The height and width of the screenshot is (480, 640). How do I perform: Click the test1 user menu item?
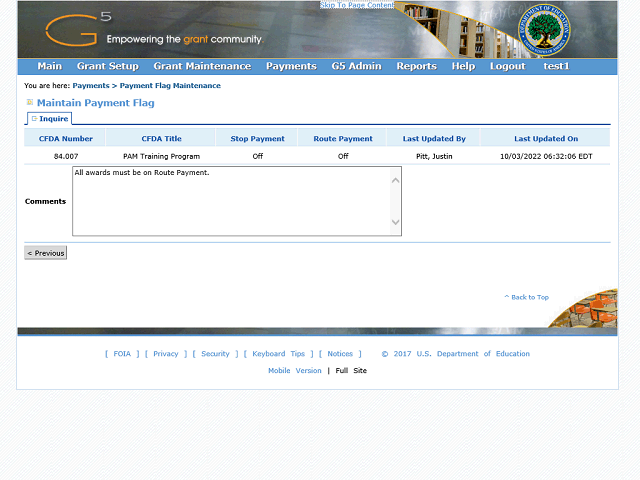[x=556, y=66]
